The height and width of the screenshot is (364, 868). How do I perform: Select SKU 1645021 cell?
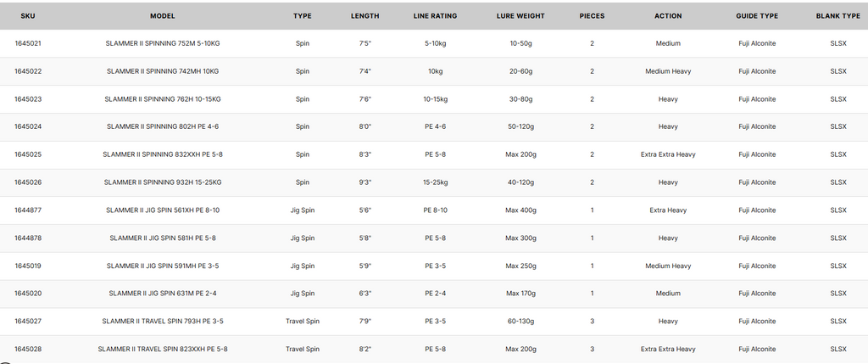tap(28, 43)
